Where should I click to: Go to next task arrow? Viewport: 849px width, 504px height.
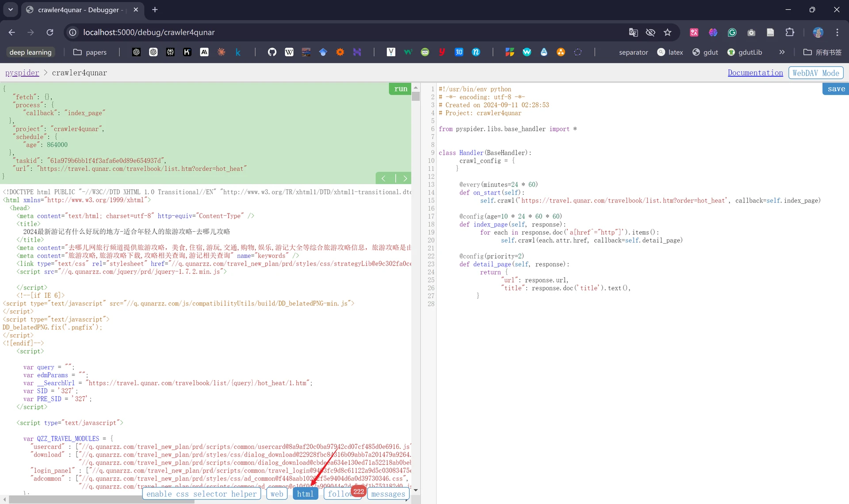(x=404, y=178)
